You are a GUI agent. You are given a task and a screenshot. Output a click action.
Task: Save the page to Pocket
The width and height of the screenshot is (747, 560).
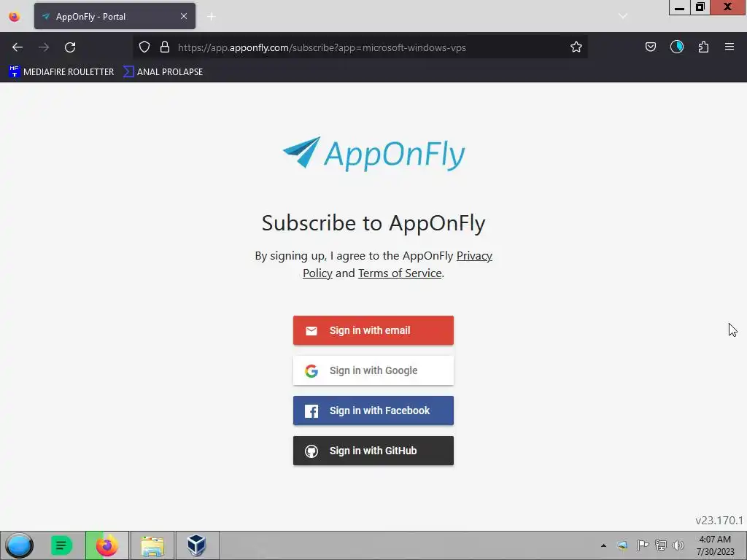pyautogui.click(x=650, y=47)
